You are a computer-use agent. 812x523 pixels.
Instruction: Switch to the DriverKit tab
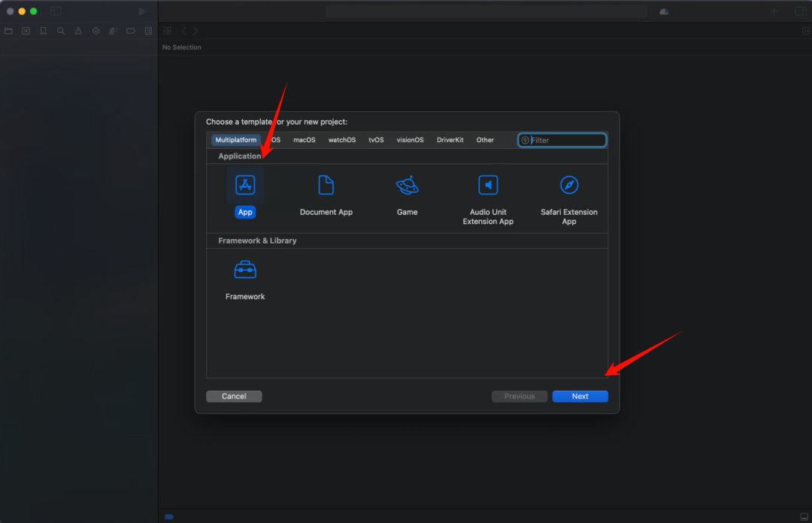[x=450, y=140]
